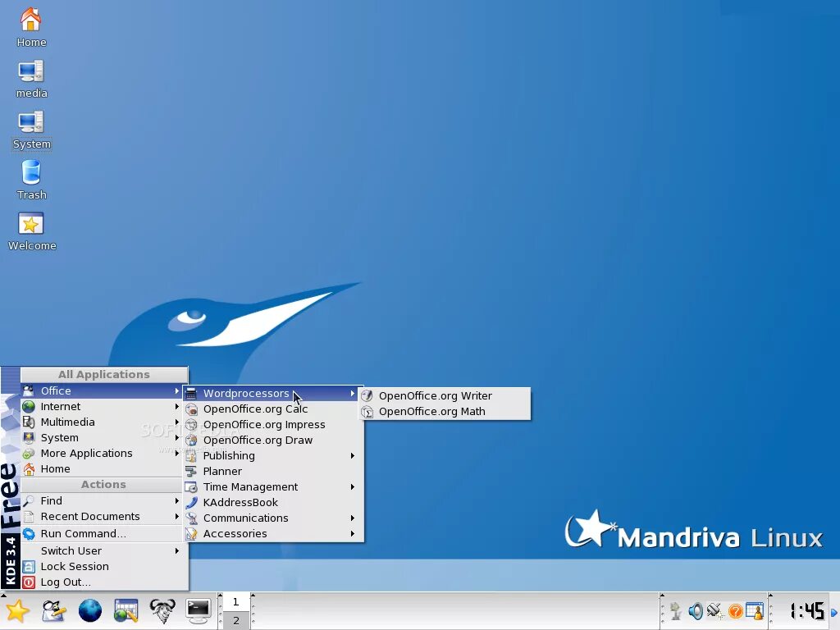The height and width of the screenshot is (630, 840).
Task: Open the Accessories submenu
Action: (x=273, y=533)
